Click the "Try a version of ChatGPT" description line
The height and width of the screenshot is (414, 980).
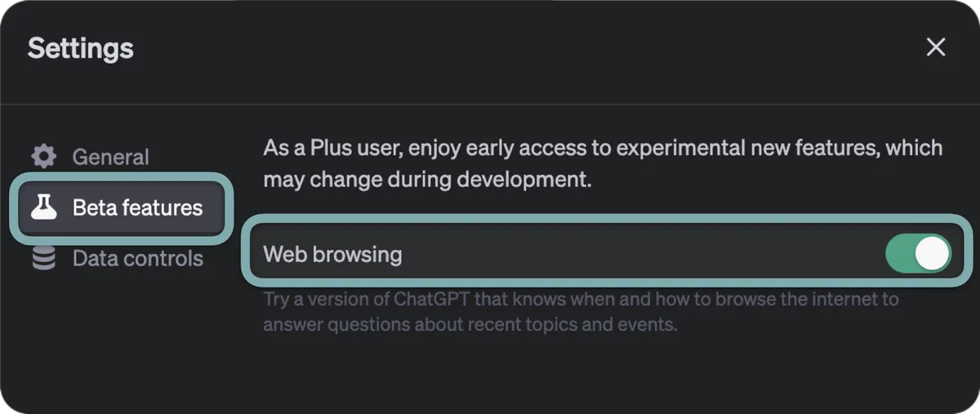[580, 299]
